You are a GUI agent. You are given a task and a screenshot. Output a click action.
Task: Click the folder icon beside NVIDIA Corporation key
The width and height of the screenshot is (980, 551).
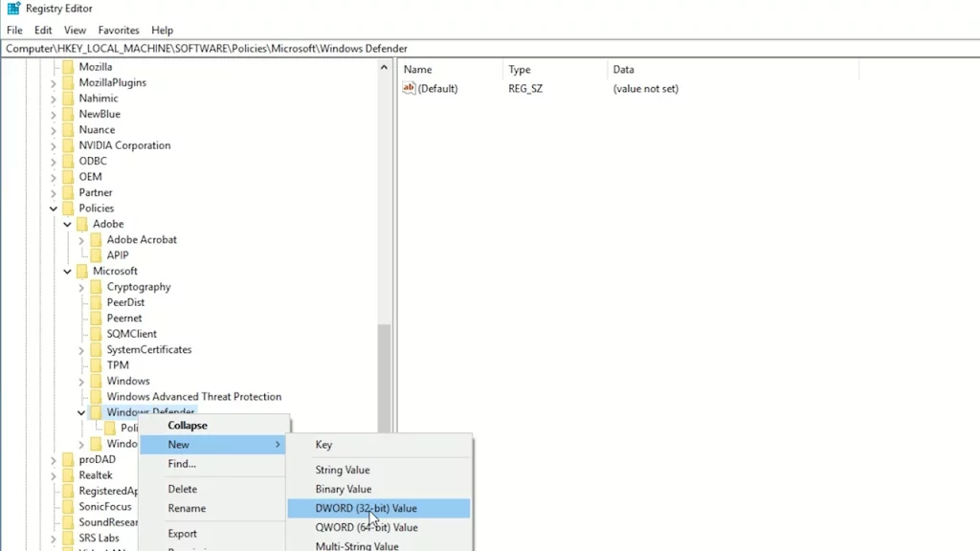point(70,144)
